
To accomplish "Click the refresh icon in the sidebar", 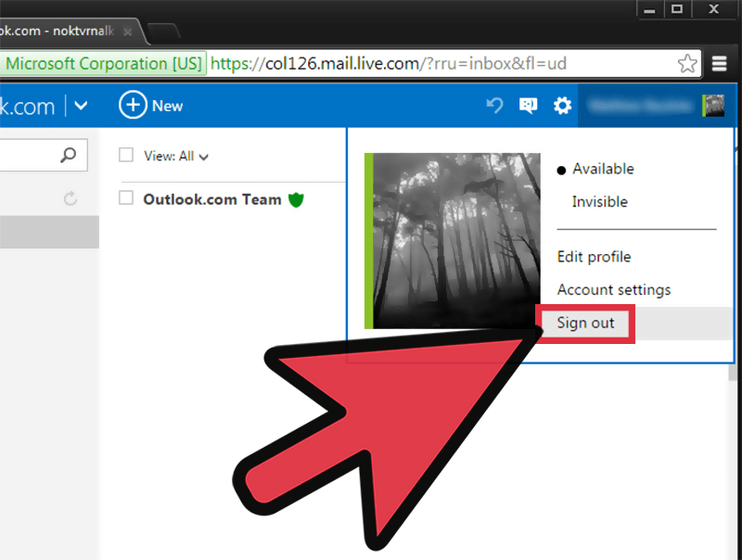I will click(71, 198).
